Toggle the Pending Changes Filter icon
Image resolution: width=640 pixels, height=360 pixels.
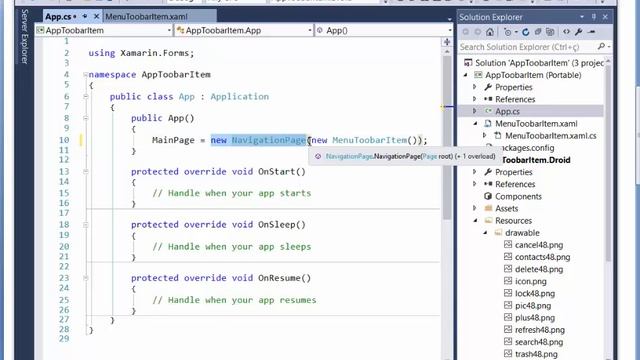point(507,32)
